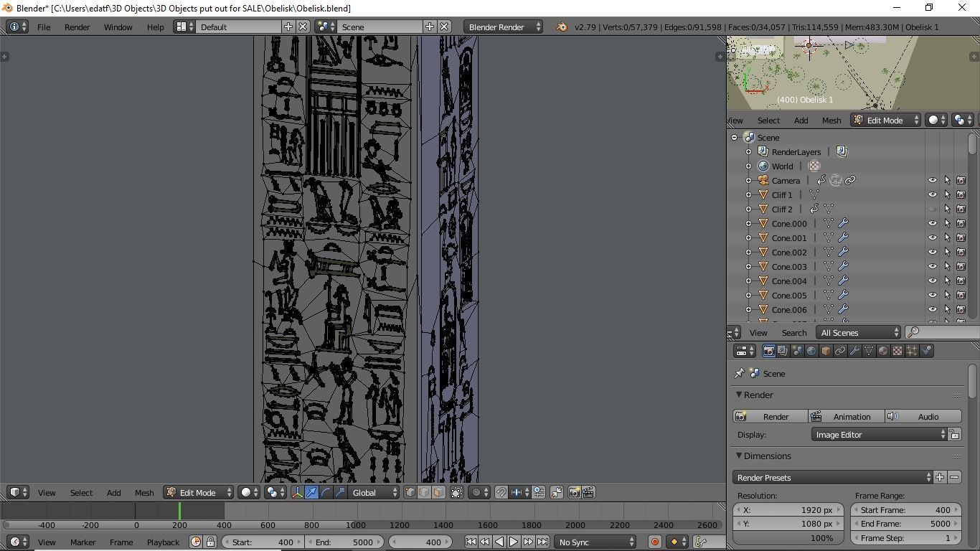Select Face select mode in viewport header
This screenshot has width=980, height=551.
(x=438, y=492)
